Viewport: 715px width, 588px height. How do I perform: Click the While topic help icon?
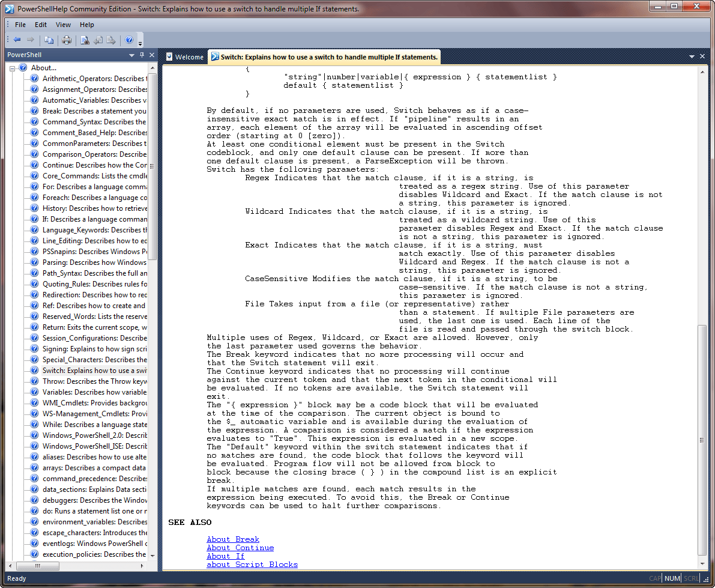point(34,424)
